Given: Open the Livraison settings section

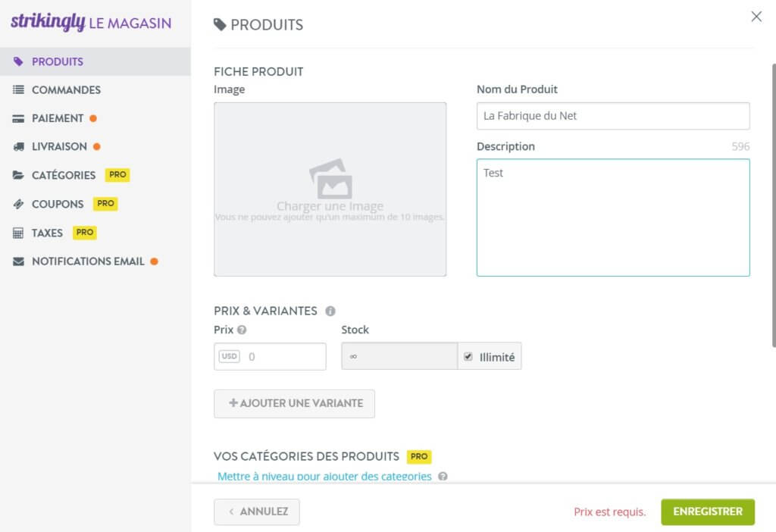Looking at the screenshot, I should click(x=59, y=147).
